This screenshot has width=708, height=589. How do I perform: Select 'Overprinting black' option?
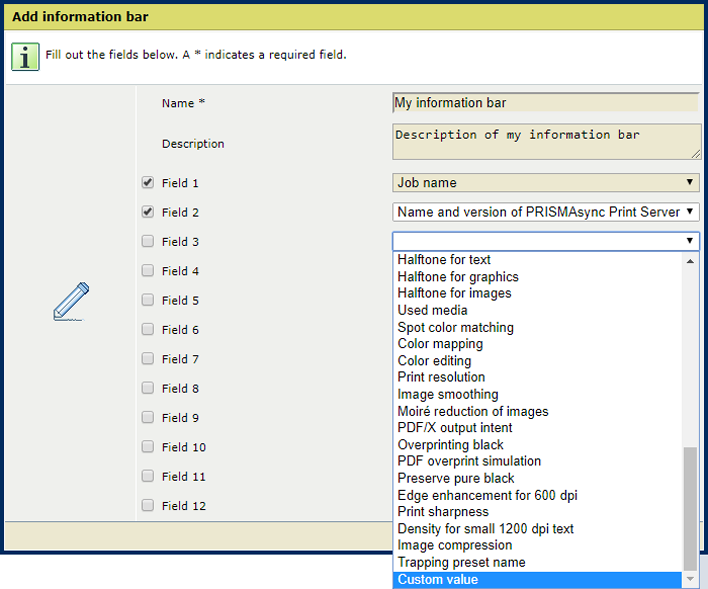(537, 444)
